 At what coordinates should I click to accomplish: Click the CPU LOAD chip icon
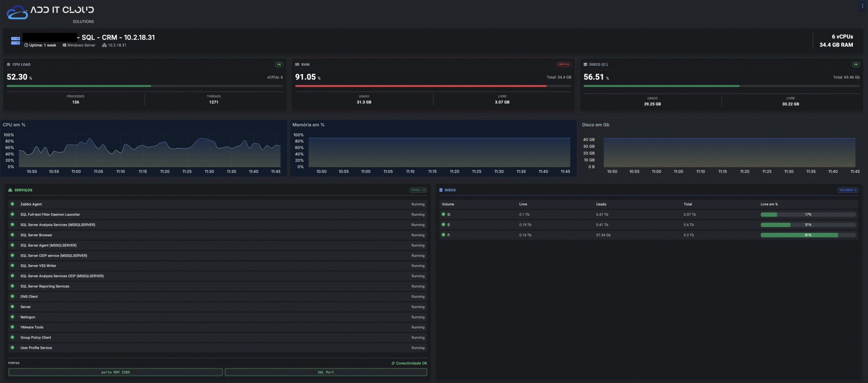(8, 64)
